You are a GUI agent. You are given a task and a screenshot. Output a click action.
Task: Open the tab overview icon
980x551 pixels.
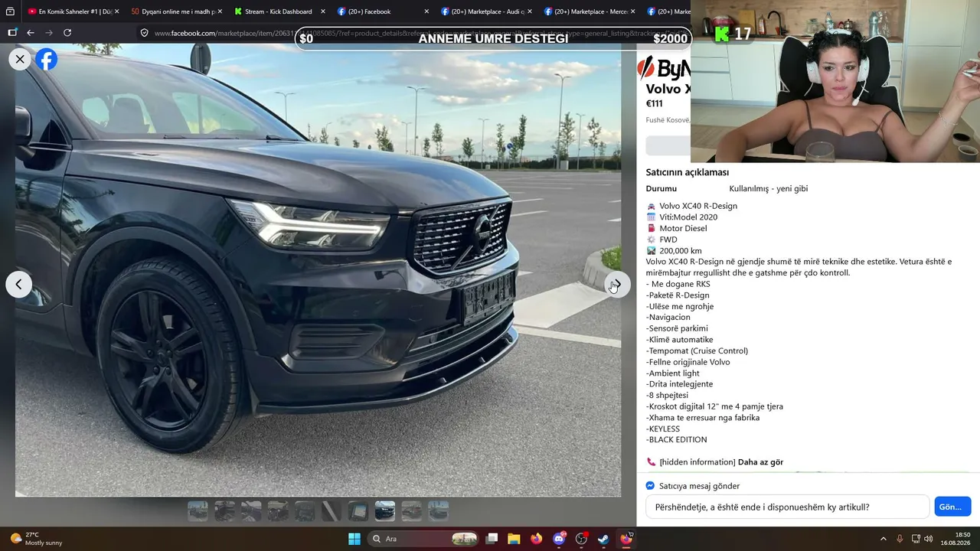click(x=10, y=11)
